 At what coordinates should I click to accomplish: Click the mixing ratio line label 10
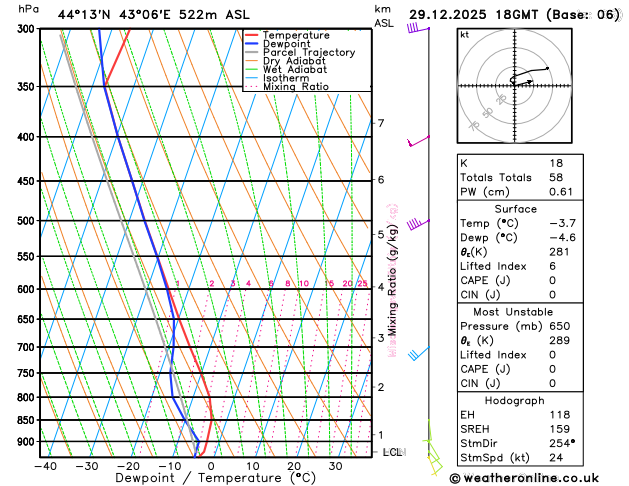(x=304, y=284)
